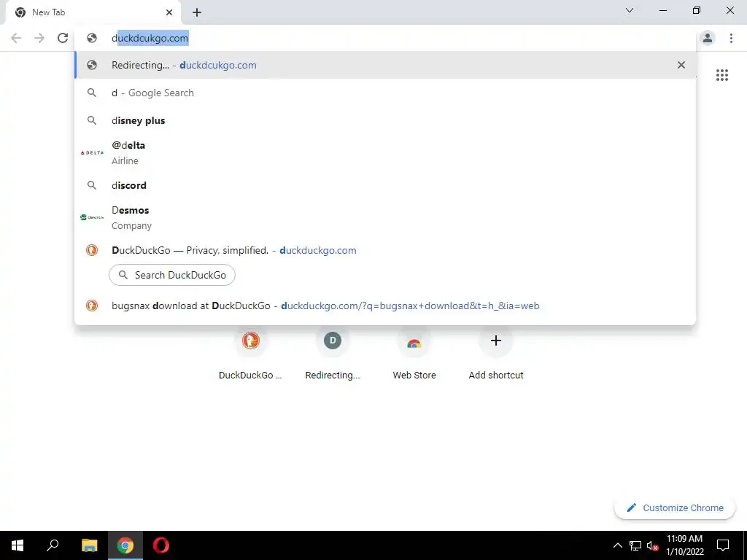
Task: Click inside the address bar text
Action: (x=150, y=38)
